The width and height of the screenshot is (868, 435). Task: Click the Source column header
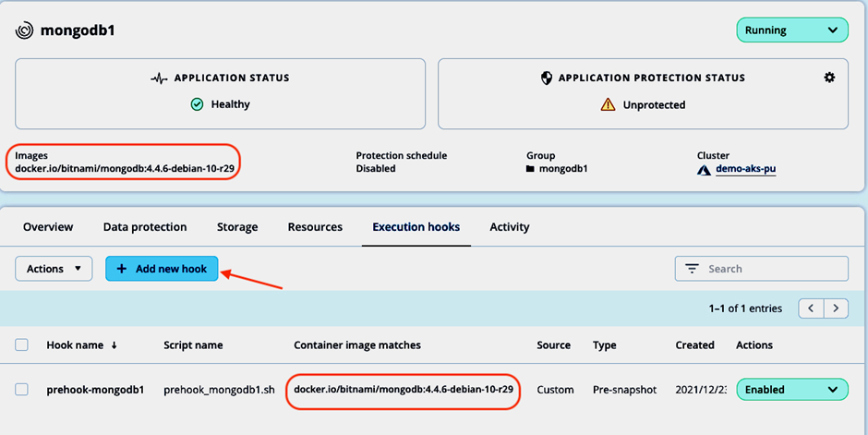[553, 345]
